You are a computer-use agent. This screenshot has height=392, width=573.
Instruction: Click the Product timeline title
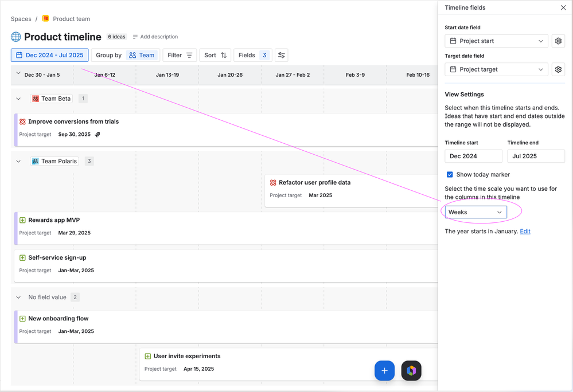tap(63, 37)
